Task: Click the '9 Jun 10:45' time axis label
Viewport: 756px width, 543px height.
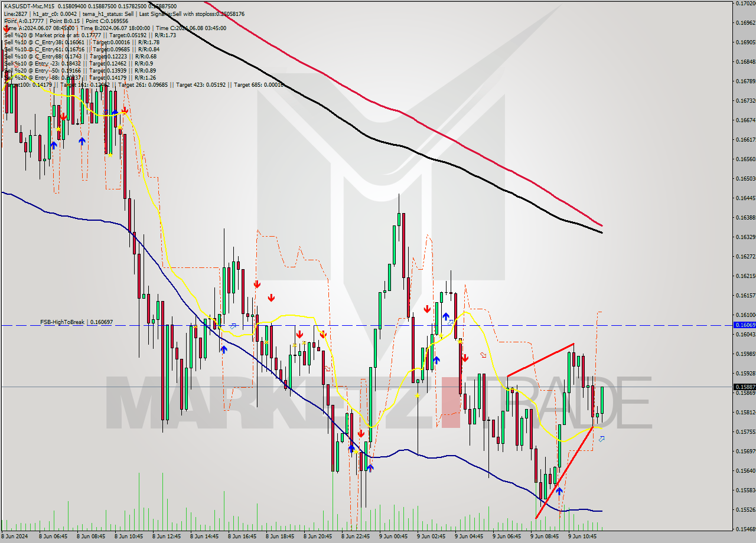Action: pos(582,537)
